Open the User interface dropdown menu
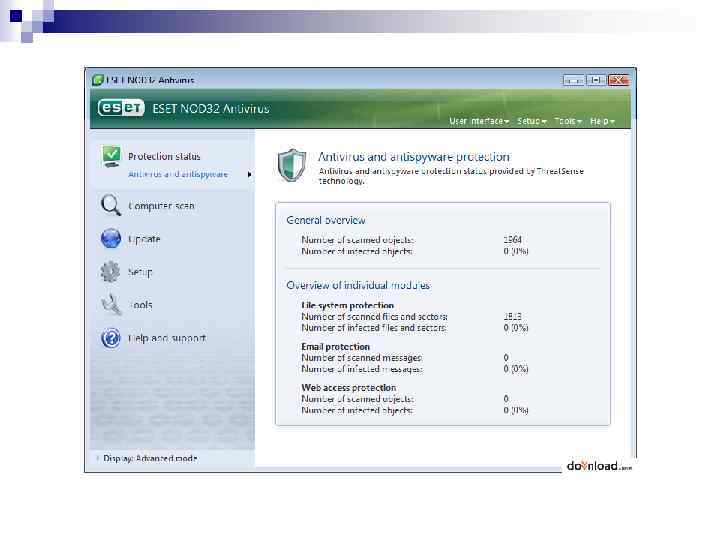Viewport: 720px width, 540px height. 479,121
